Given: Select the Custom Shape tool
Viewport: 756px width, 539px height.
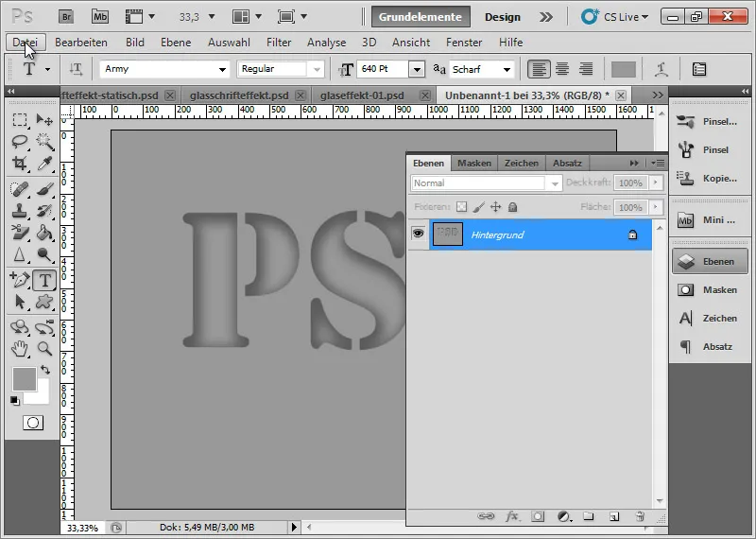Looking at the screenshot, I should 44,302.
